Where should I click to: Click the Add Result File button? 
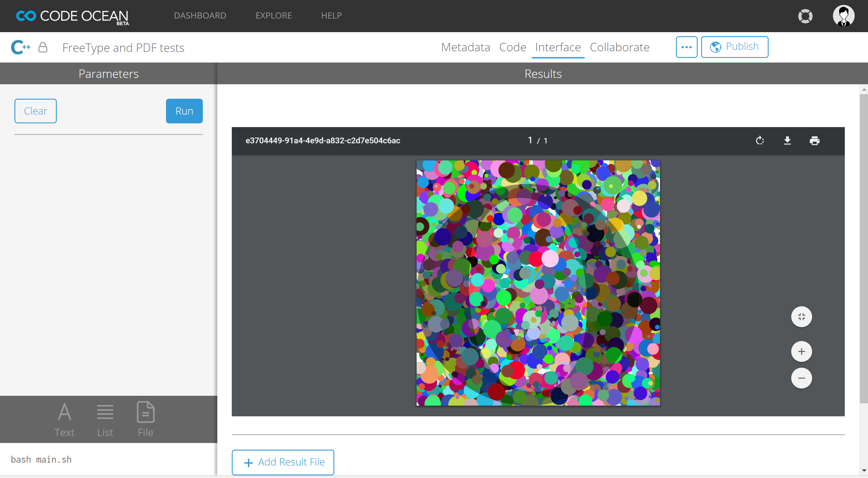coord(283,462)
